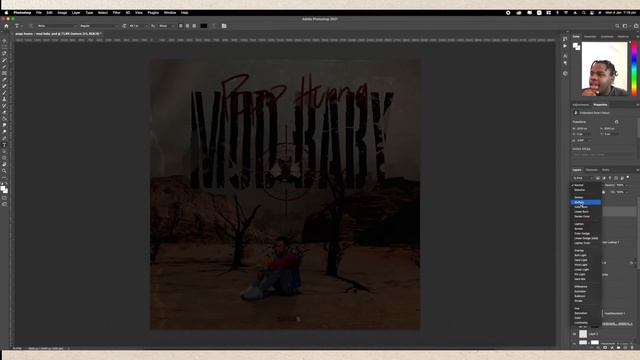This screenshot has height=360, width=640.
Task: Click the Wi-Fi icon in macOS menu bar
Action: tap(566, 13)
